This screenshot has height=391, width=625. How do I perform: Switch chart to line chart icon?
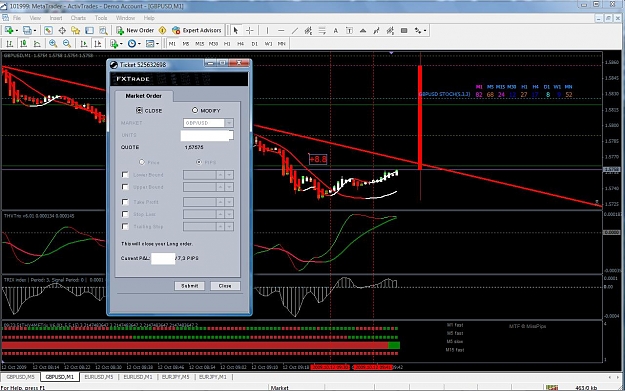[x=37, y=43]
